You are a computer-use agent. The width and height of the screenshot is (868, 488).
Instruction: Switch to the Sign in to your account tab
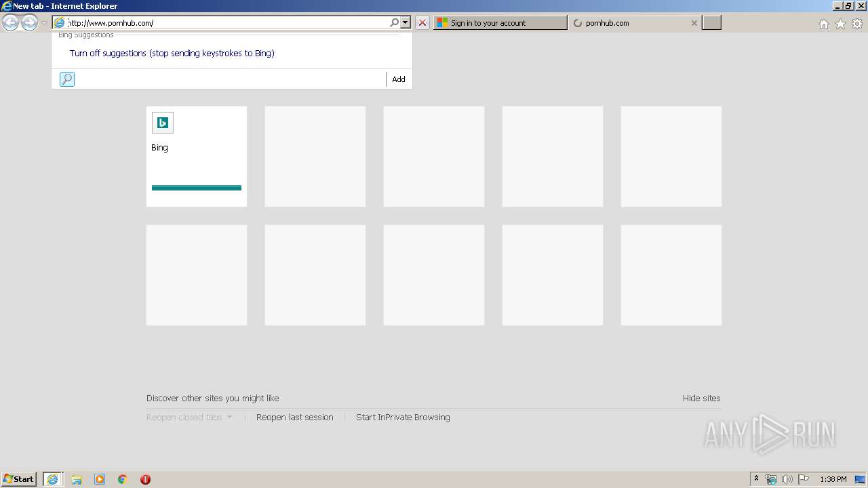click(500, 23)
